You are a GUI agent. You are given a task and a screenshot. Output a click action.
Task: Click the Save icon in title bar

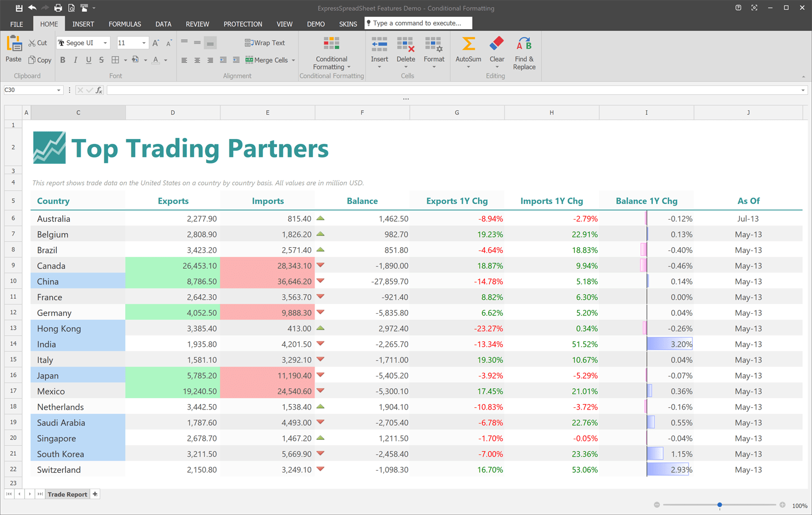19,8
